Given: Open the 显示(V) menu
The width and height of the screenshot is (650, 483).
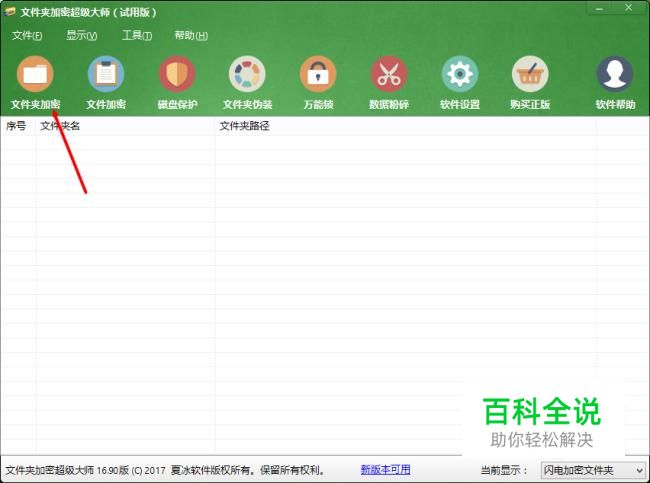Looking at the screenshot, I should point(82,36).
